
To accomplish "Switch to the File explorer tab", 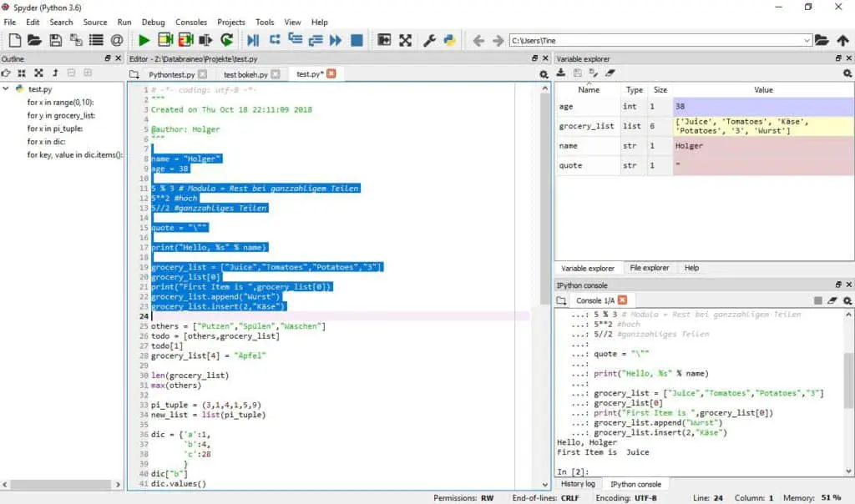I will (649, 268).
